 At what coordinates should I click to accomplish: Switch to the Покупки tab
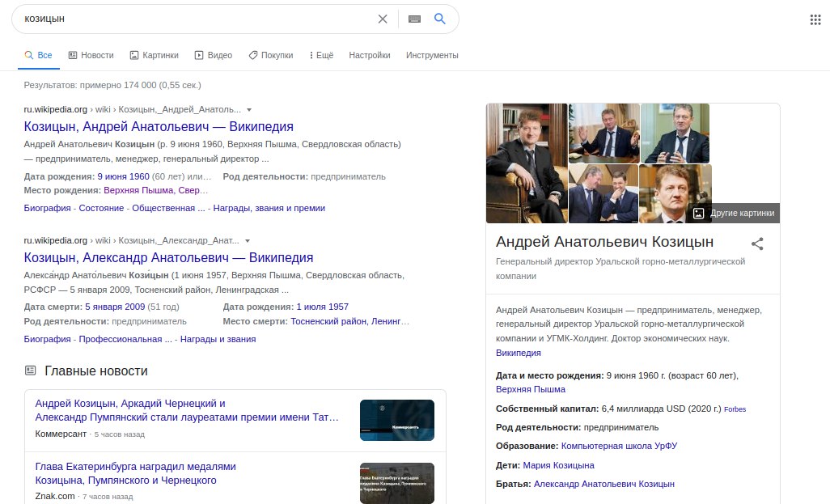pyautogui.click(x=270, y=55)
